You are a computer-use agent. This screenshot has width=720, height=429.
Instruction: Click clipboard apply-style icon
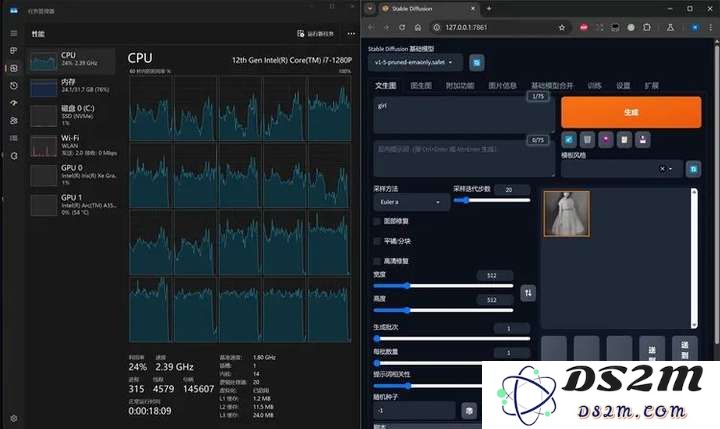click(x=624, y=139)
